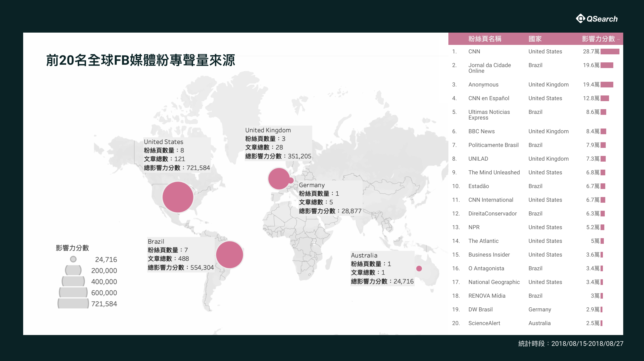Click the QSearch logo icon
The height and width of the screenshot is (361, 644).
pos(580,18)
